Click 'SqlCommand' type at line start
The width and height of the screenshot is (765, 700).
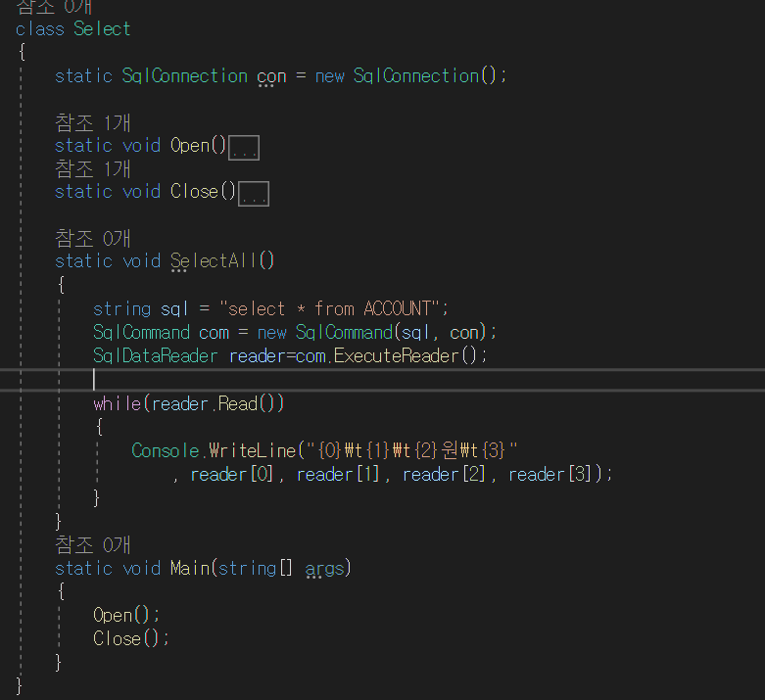tap(141, 332)
